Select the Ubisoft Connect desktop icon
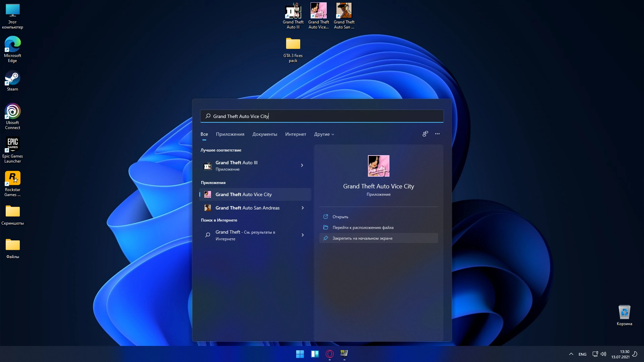The height and width of the screenshot is (362, 644). point(12,116)
